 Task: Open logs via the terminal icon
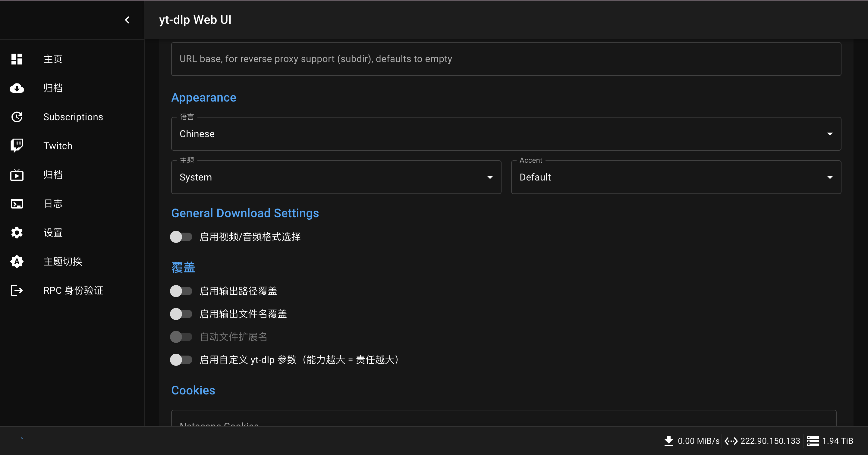coord(17,204)
